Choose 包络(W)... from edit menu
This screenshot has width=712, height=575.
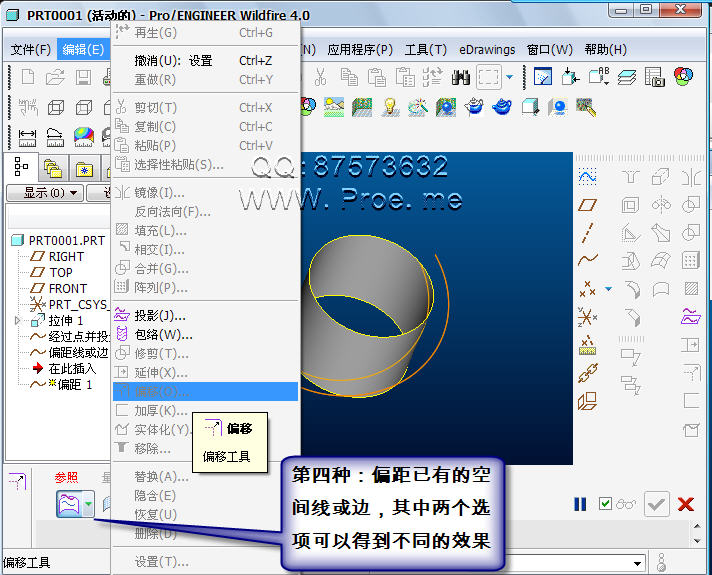coord(205,335)
